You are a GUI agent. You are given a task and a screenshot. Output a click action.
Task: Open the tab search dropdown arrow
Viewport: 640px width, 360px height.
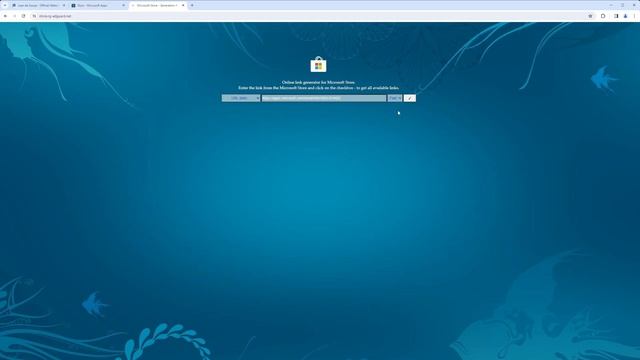point(4,5)
